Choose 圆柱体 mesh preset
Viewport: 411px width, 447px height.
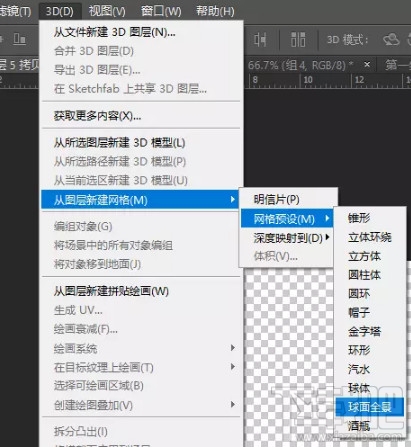(370, 275)
